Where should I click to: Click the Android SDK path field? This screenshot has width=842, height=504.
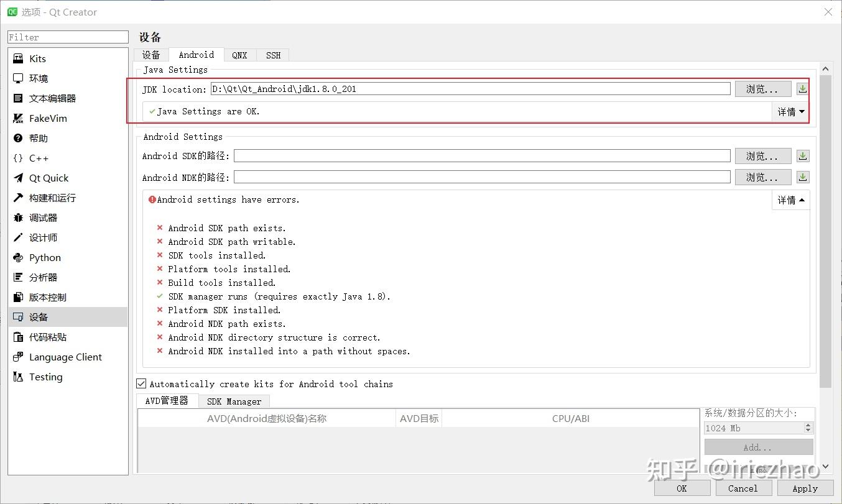pyautogui.click(x=482, y=156)
